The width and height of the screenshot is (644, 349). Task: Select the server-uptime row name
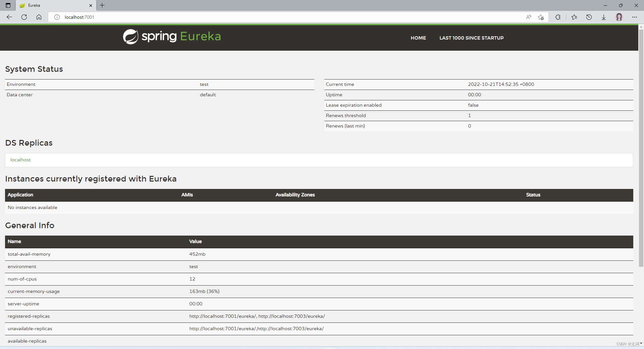(23, 304)
